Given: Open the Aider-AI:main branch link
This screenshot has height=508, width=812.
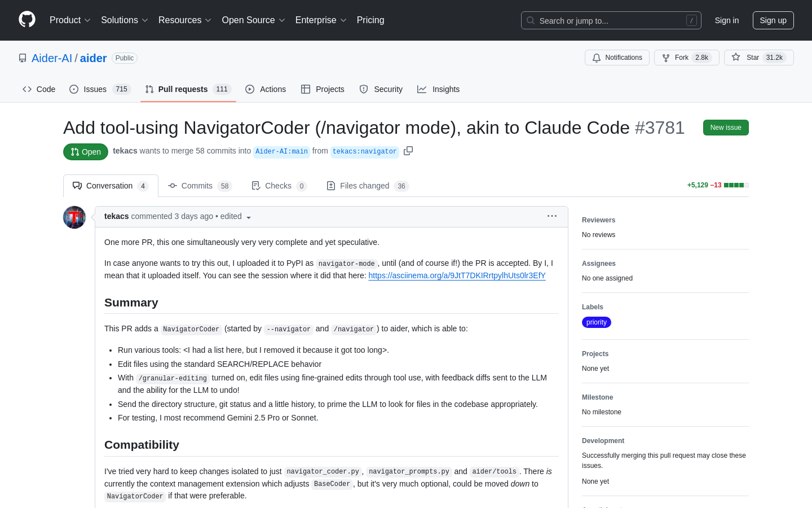Looking at the screenshot, I should [x=281, y=151].
